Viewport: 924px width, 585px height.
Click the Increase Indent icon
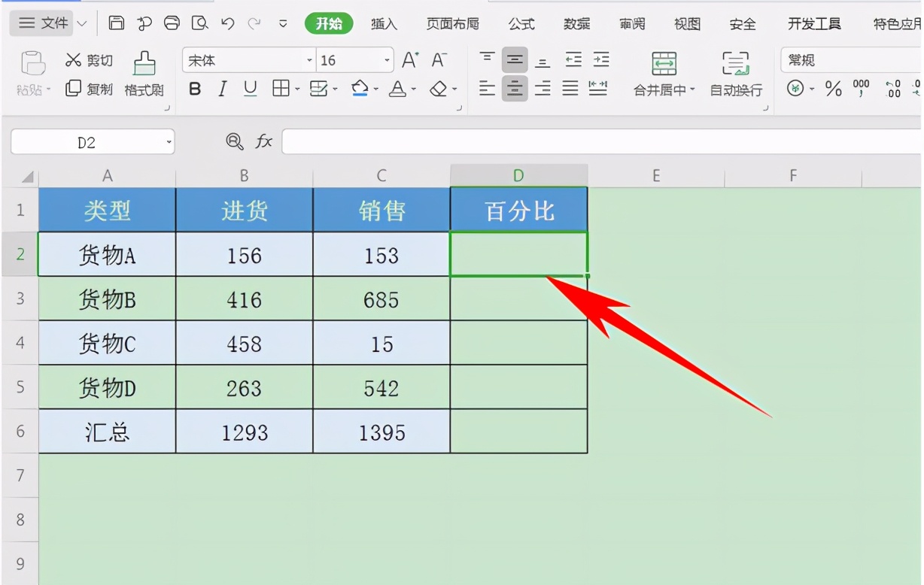(601, 60)
